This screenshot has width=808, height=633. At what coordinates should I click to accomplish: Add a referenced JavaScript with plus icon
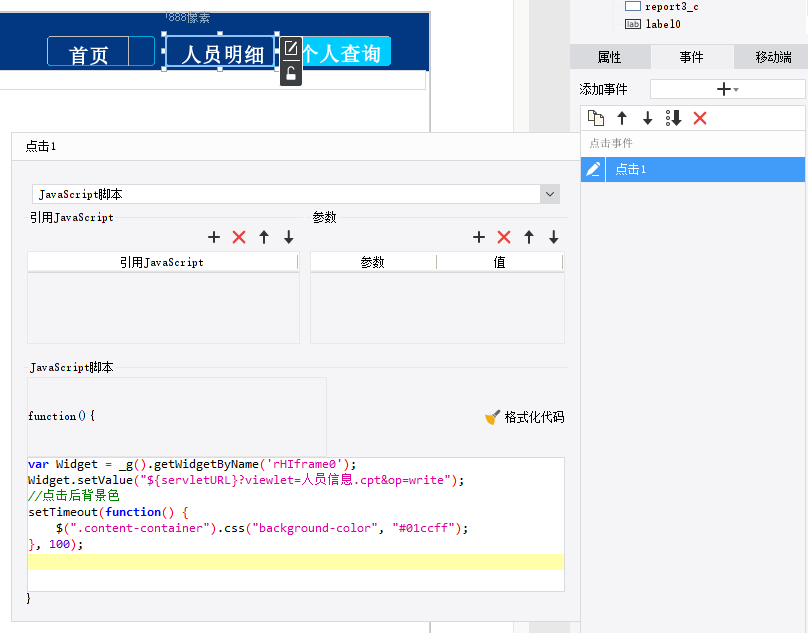pyautogui.click(x=214, y=237)
